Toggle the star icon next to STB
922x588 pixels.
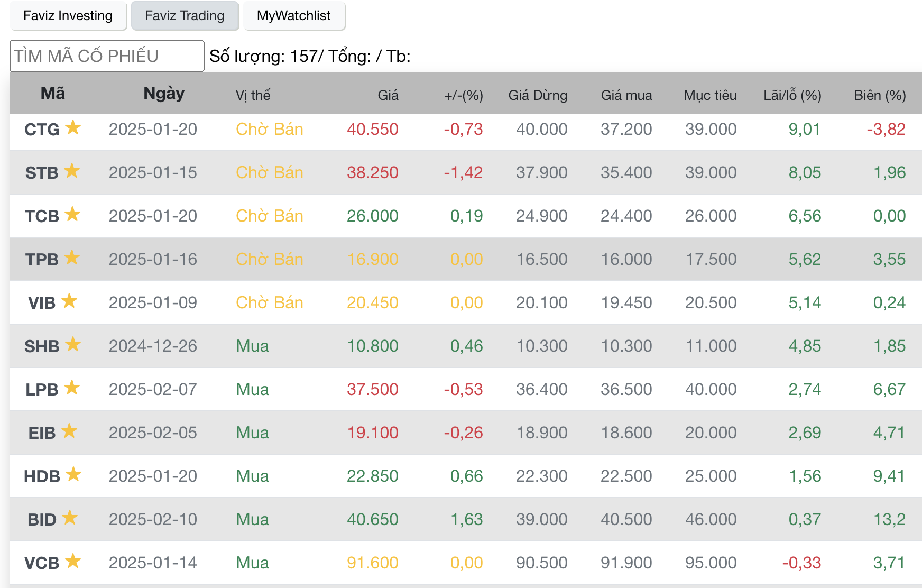pos(72,171)
